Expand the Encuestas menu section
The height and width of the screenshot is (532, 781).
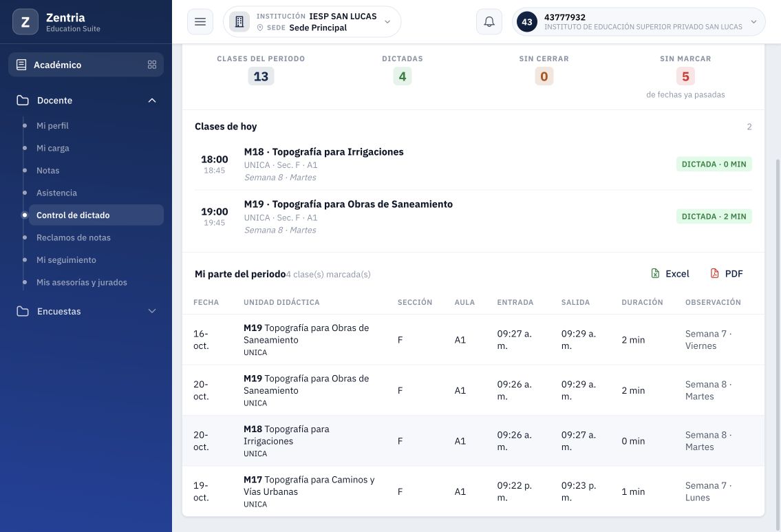(x=152, y=311)
